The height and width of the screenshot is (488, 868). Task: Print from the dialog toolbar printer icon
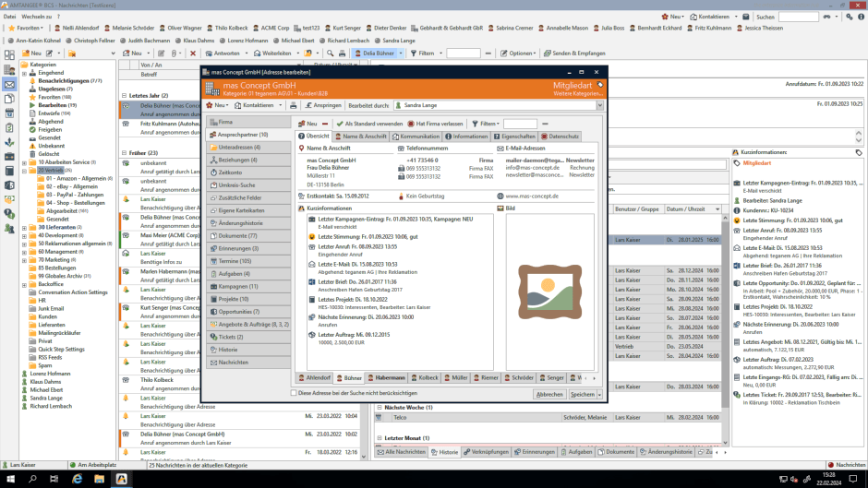tap(294, 105)
